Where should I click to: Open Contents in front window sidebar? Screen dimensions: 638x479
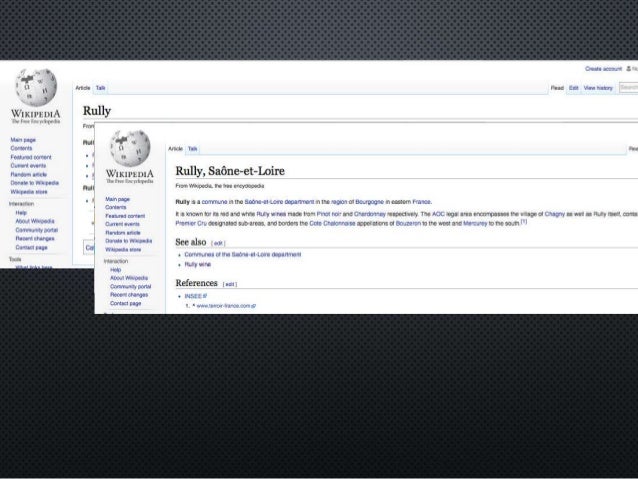click(x=116, y=207)
